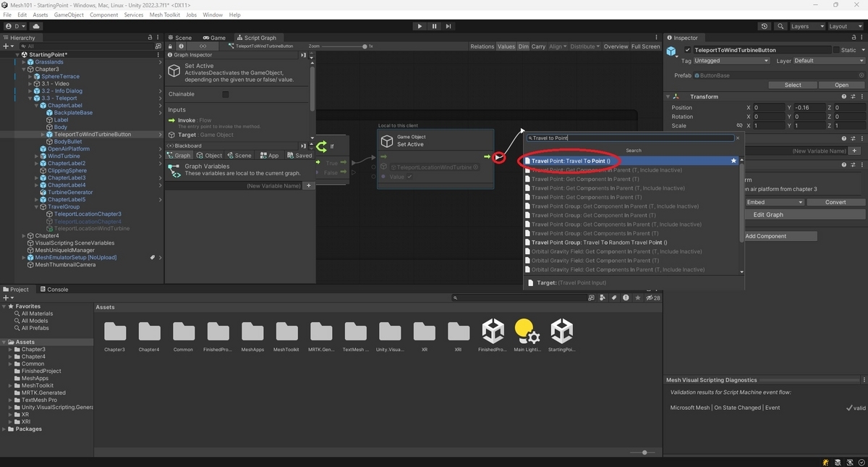Open the Undo History icon
This screenshot has height=467, width=868.
click(765, 26)
